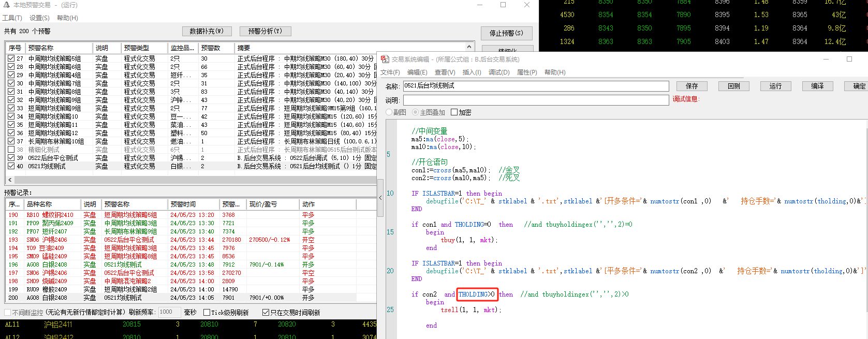Open 查看(V) menu in editor
This screenshot has width=868, height=339.
(x=445, y=72)
